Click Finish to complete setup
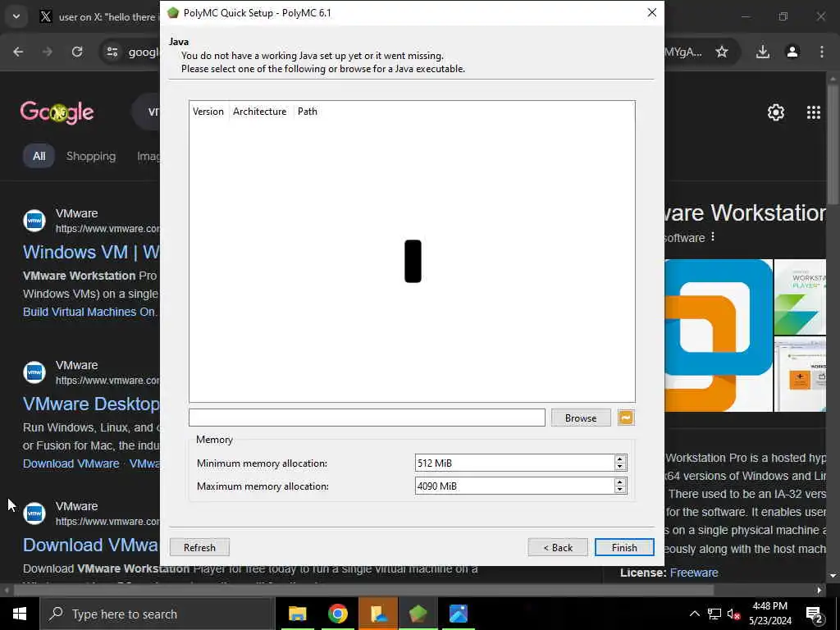This screenshot has height=630, width=840. click(624, 547)
